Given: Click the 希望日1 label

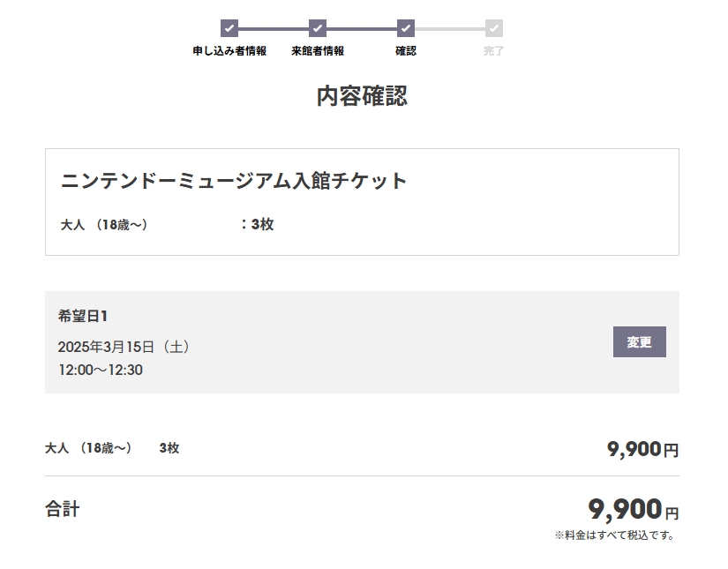Looking at the screenshot, I should point(83,316).
